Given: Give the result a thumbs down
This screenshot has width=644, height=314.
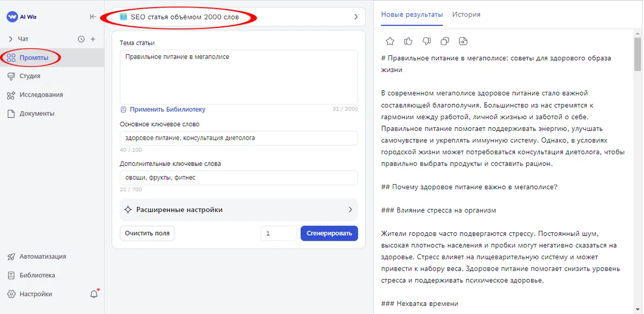Looking at the screenshot, I should coord(427,41).
